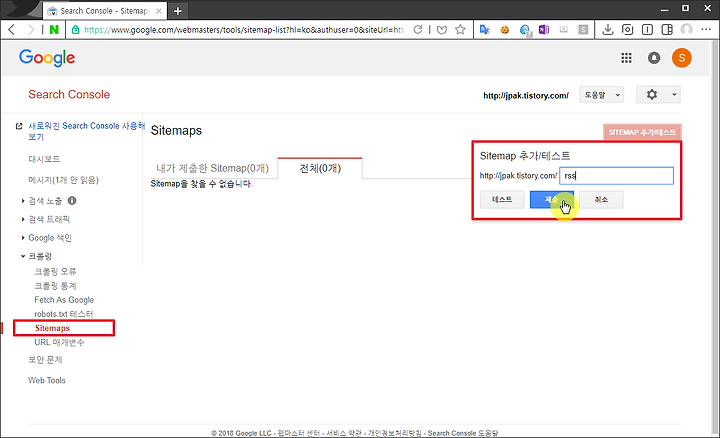Viewport: 720px width, 438px height.
Task: Click the 취소 cancel button
Action: pyautogui.click(x=601, y=200)
